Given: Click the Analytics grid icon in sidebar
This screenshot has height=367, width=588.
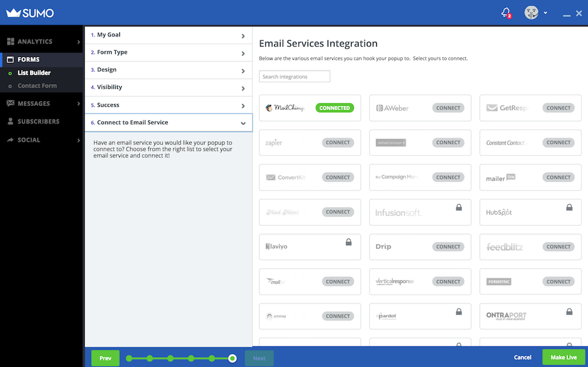Looking at the screenshot, I should (x=11, y=42).
